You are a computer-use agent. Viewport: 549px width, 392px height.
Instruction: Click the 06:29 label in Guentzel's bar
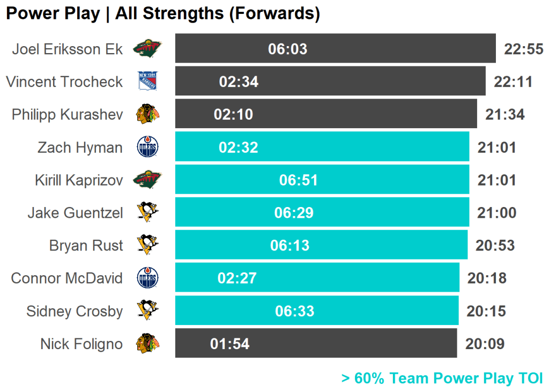pos(294,213)
